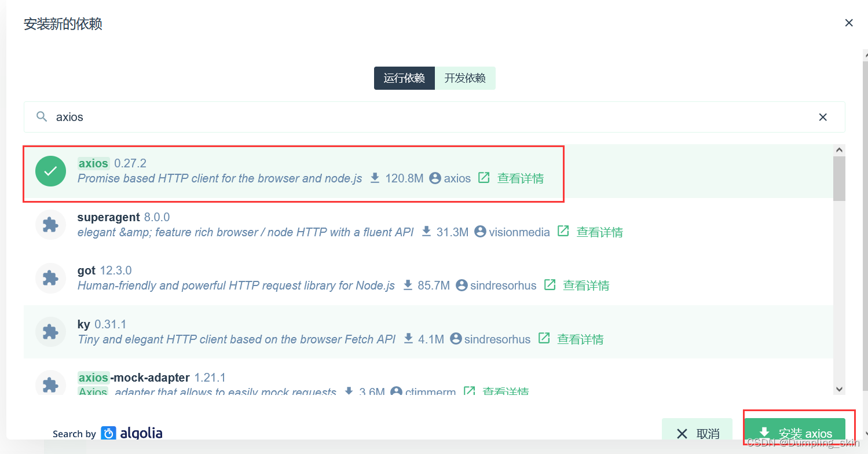Click the search magnifier icon

point(42,117)
